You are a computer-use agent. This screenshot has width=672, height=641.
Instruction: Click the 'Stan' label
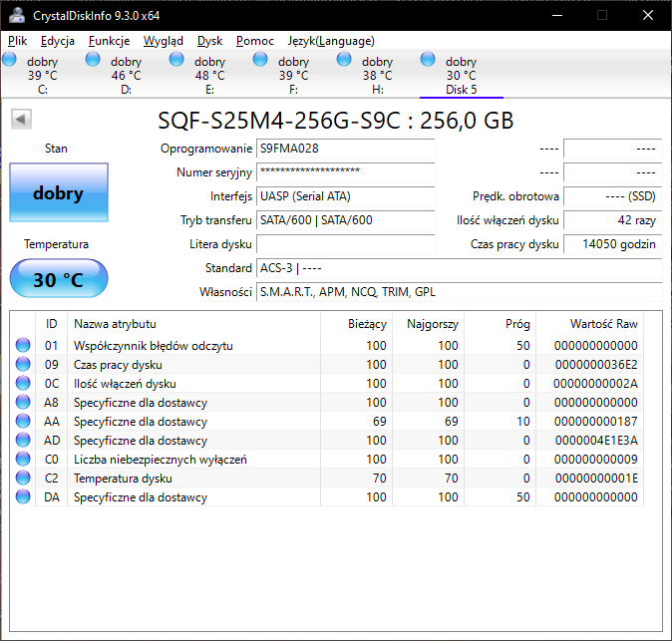[56, 149]
